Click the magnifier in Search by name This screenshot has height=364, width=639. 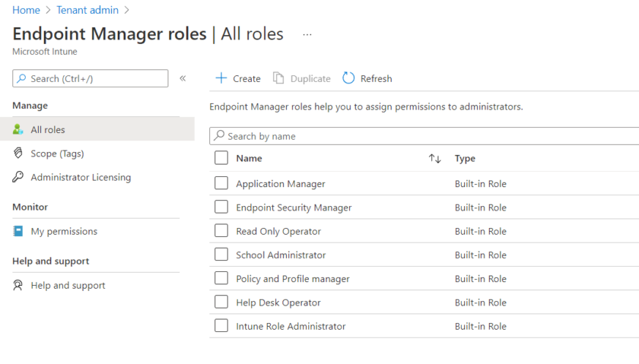219,135
